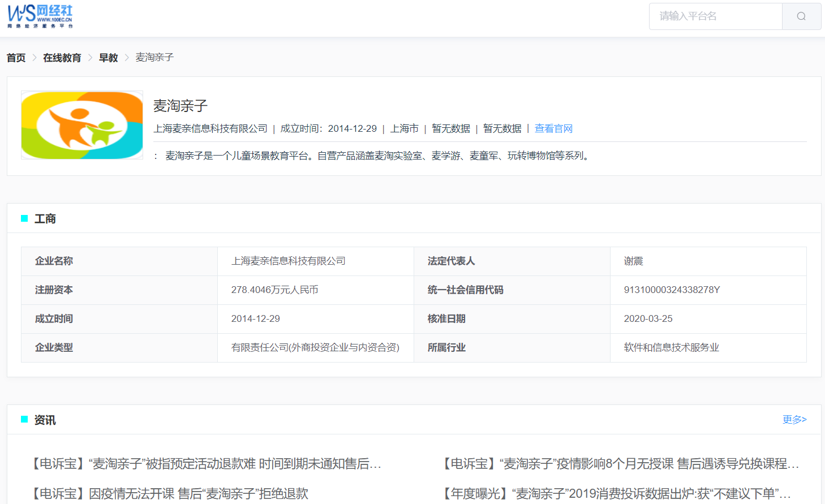
Task: Click 企业名称 label cell
Action: point(119,261)
